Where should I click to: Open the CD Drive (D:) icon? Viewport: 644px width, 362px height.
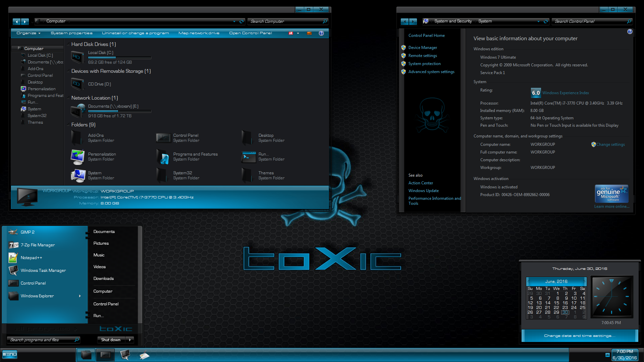click(x=77, y=84)
